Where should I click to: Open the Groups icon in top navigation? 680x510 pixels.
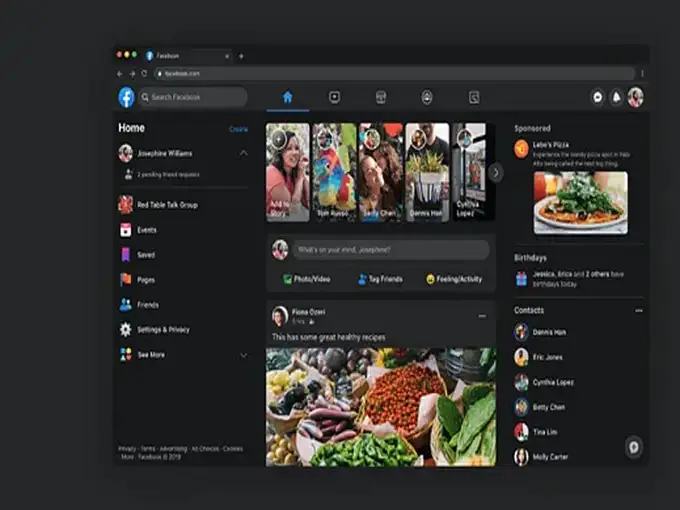427,97
